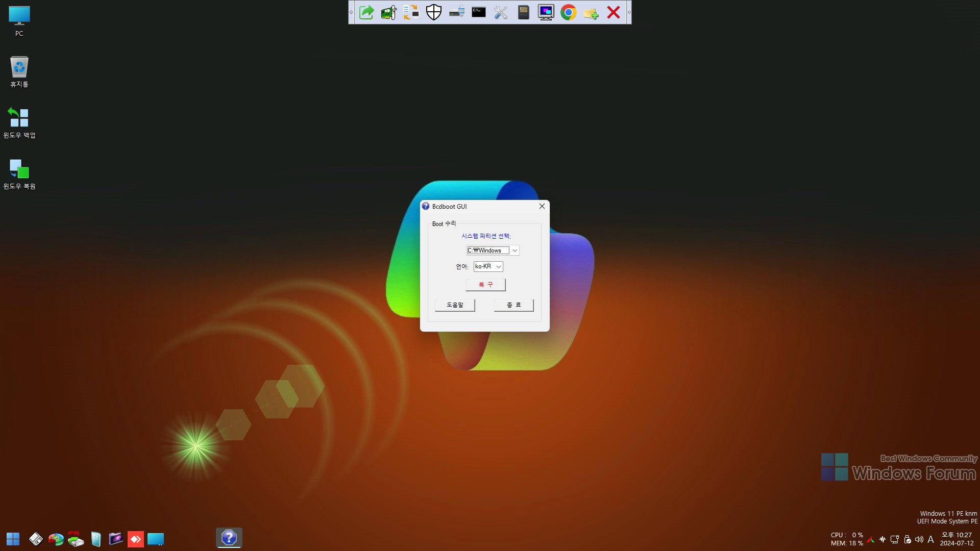Click the red-green triangle tray icon
This screenshot has width=980, height=551.
871,539
